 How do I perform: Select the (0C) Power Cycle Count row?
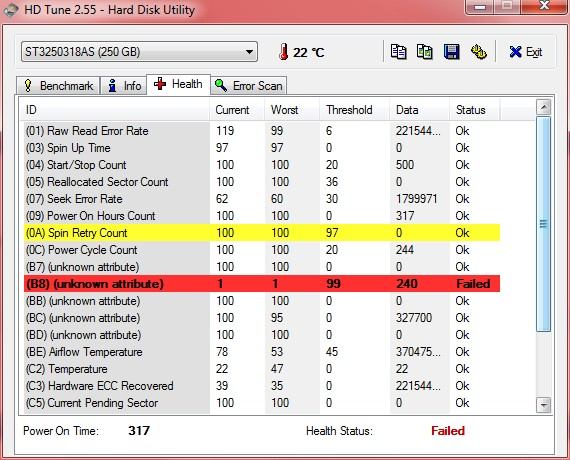262,250
